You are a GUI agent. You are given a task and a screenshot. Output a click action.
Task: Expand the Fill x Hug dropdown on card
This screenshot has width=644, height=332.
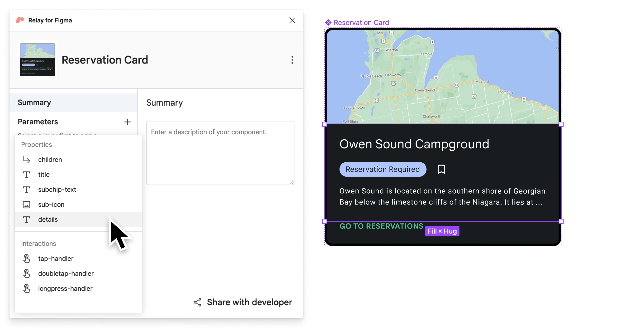coord(442,231)
